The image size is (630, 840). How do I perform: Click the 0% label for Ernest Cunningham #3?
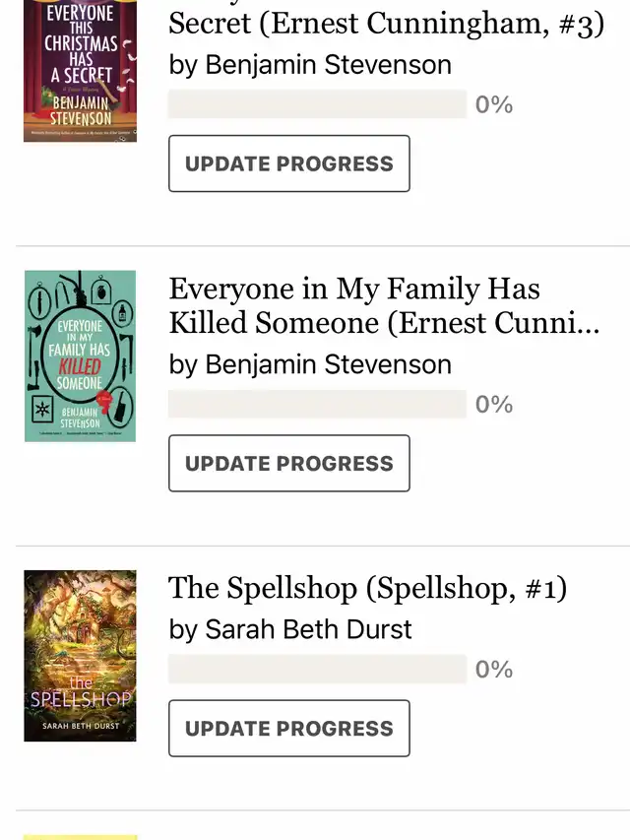494,104
